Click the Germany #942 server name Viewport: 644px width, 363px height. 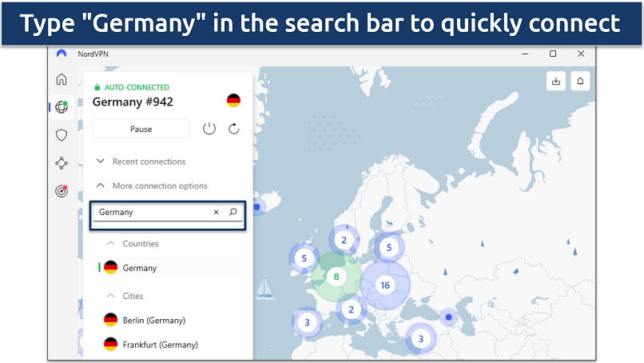[133, 102]
